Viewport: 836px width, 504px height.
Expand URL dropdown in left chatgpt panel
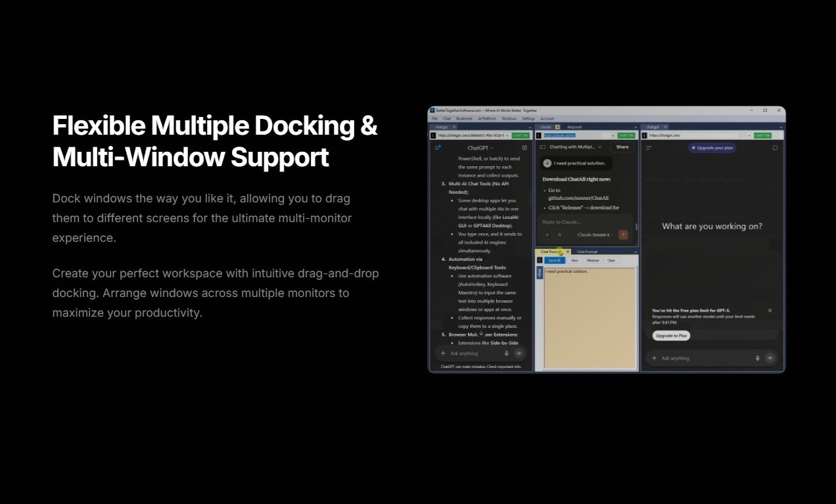(507, 135)
